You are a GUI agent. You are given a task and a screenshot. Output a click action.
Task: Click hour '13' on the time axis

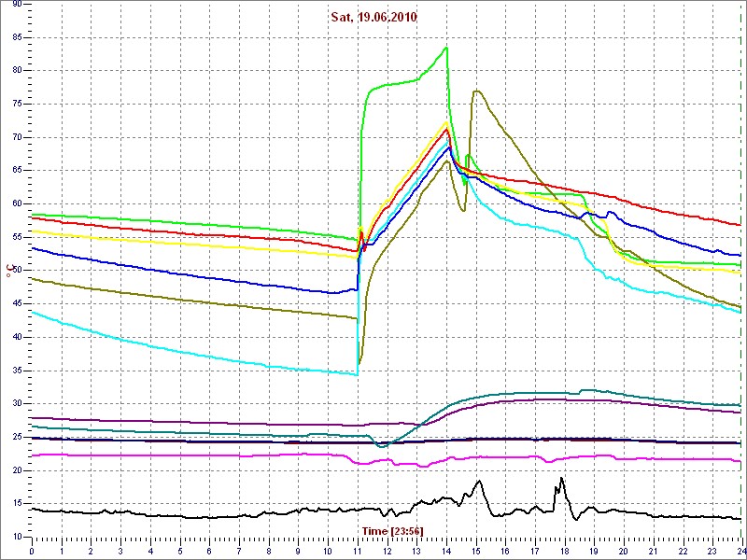click(x=416, y=551)
